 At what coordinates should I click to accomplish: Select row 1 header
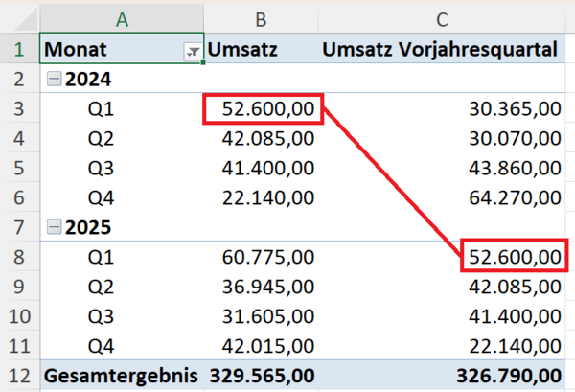click(x=19, y=50)
